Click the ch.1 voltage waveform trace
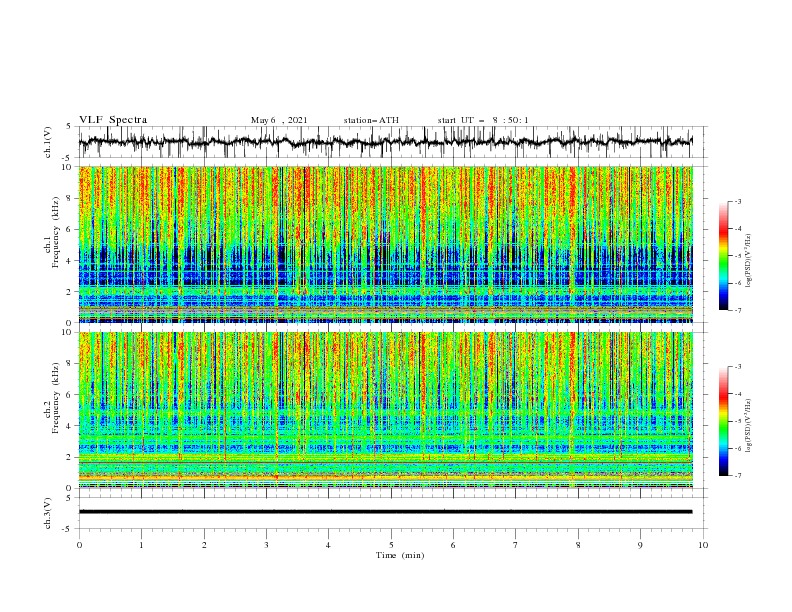The height and width of the screenshot is (612, 792). pos(385,142)
